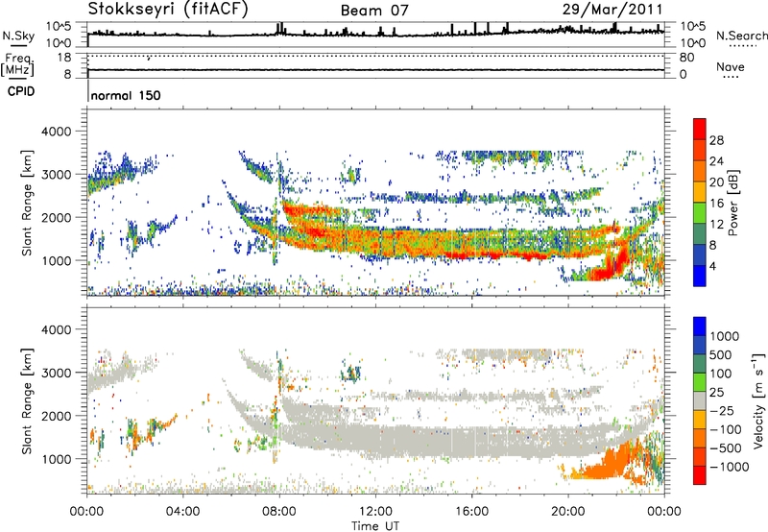The height and width of the screenshot is (532, 768).
Task: Click the 3000 km tick in velocity panel
Action: pos(56,373)
